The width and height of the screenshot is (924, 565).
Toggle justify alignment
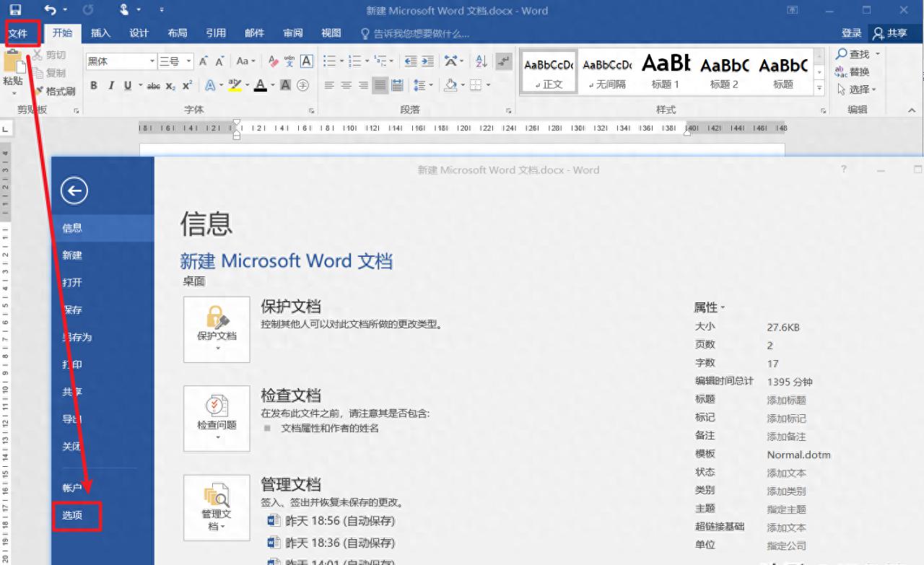[380, 85]
